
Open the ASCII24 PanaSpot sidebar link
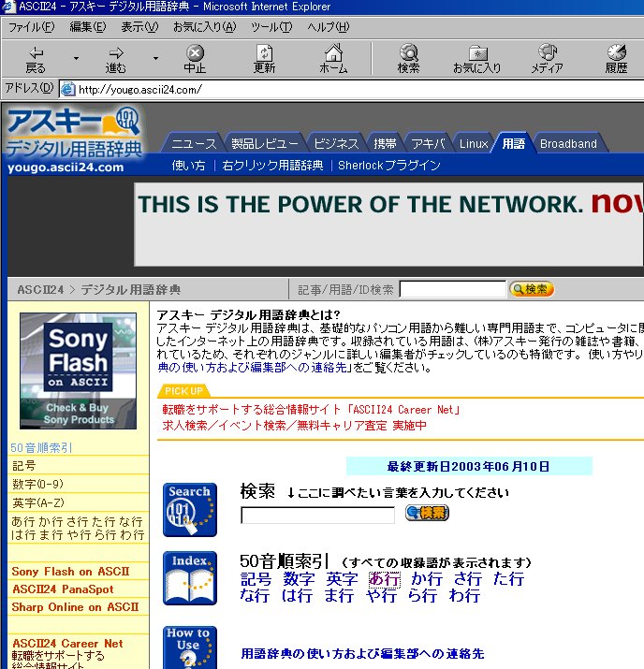tap(63, 589)
